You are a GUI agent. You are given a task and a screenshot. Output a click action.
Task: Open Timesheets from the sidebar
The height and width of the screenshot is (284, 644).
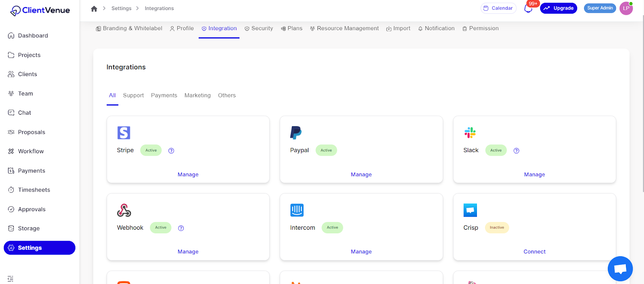[x=34, y=190]
